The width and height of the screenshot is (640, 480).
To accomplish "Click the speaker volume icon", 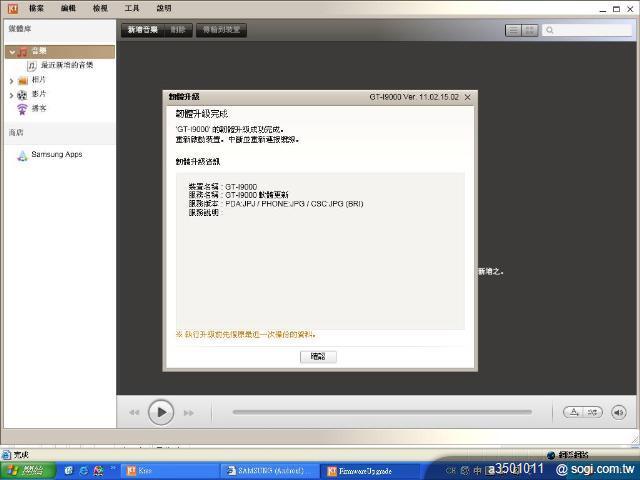I will click(618, 412).
